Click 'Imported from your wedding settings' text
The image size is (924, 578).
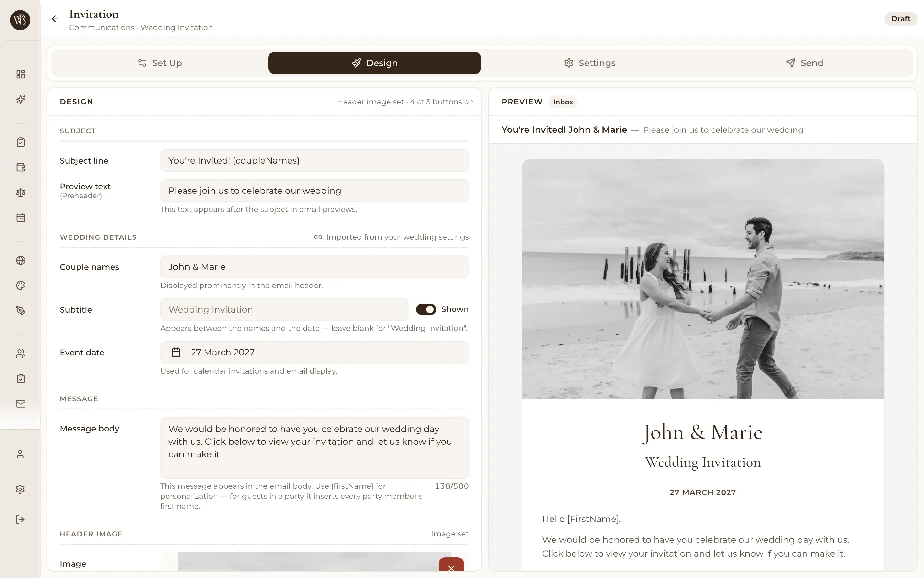(397, 237)
